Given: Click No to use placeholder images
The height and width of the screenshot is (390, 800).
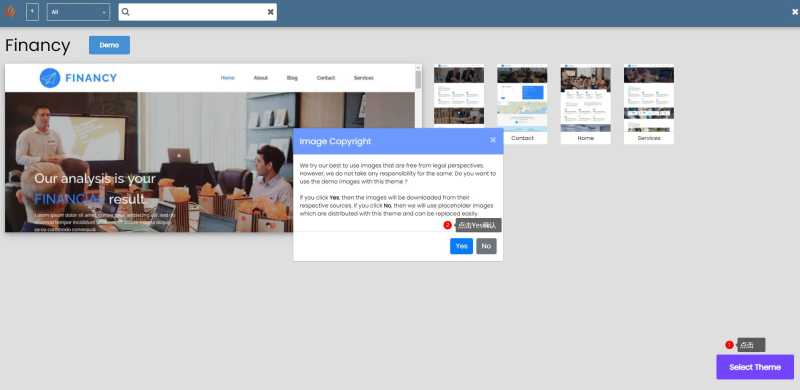Looking at the screenshot, I should pyautogui.click(x=486, y=246).
